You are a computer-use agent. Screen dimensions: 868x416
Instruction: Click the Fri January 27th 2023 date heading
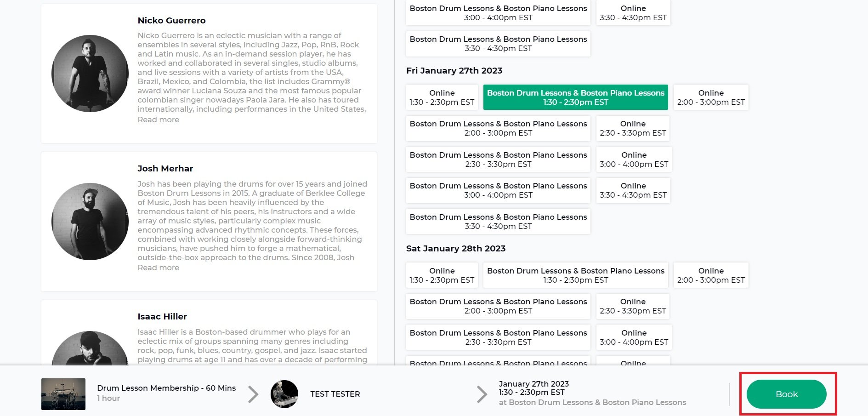coord(454,70)
